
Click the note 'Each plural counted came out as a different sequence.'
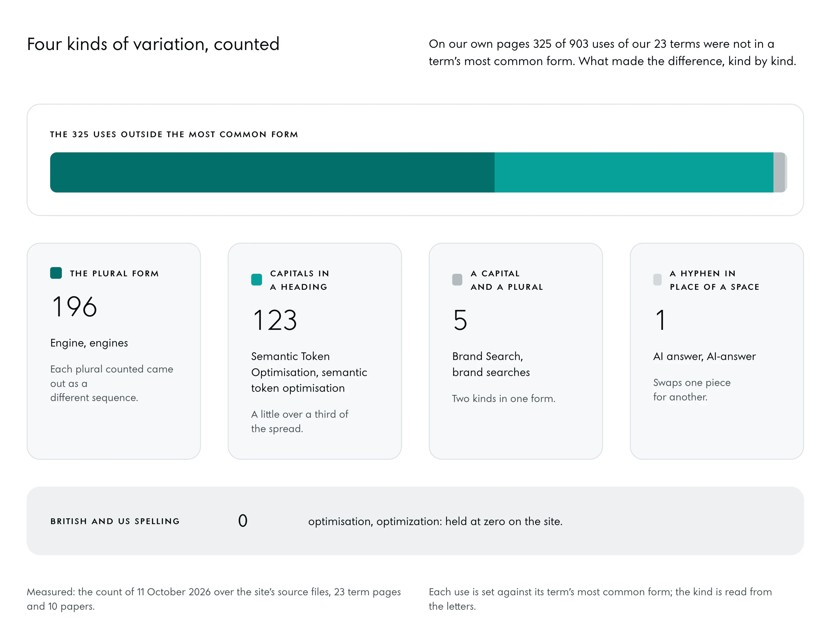pos(112,383)
